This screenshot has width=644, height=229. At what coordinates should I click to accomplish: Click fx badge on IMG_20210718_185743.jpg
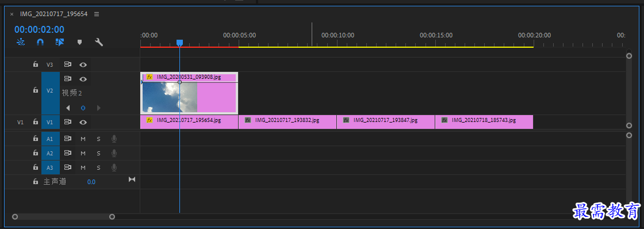pyautogui.click(x=444, y=120)
